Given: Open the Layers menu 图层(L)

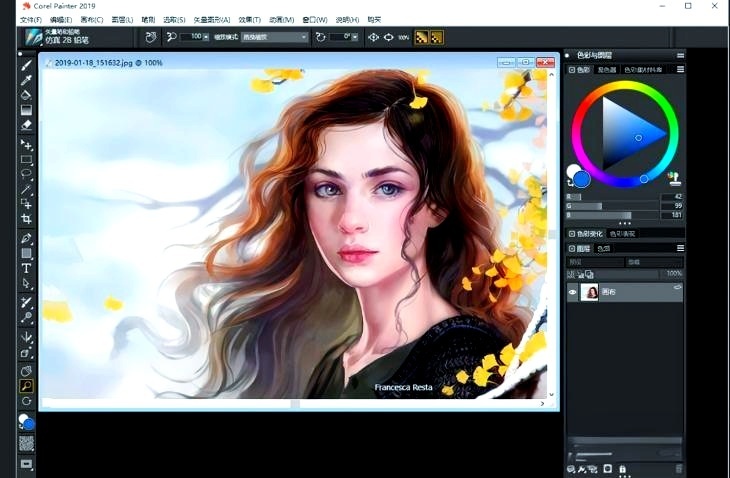Looking at the screenshot, I should 122,20.
